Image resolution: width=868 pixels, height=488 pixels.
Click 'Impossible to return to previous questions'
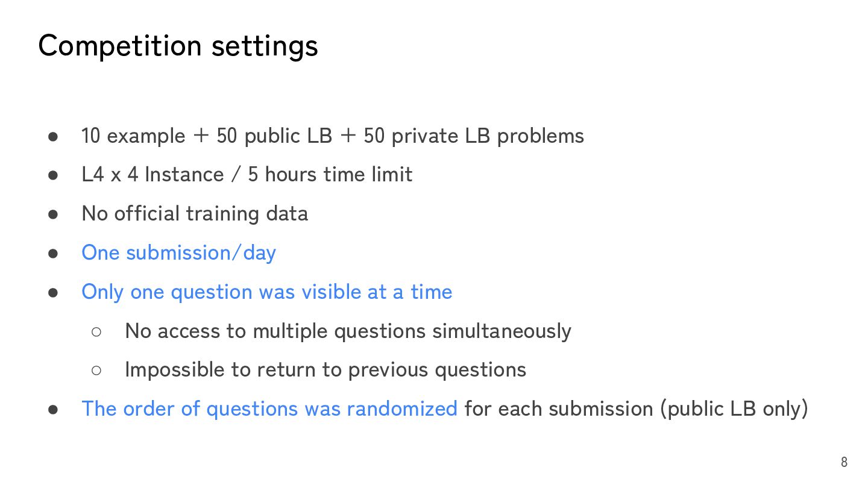tap(325, 370)
